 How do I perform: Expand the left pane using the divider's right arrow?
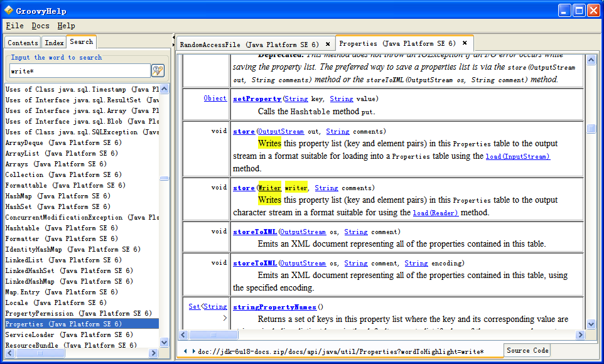pyautogui.click(x=173, y=45)
